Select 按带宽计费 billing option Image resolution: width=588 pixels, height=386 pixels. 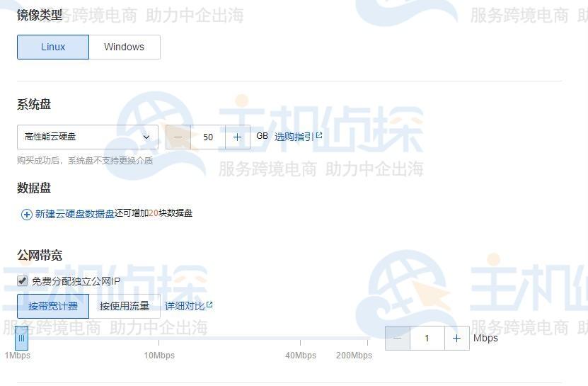click(53, 307)
